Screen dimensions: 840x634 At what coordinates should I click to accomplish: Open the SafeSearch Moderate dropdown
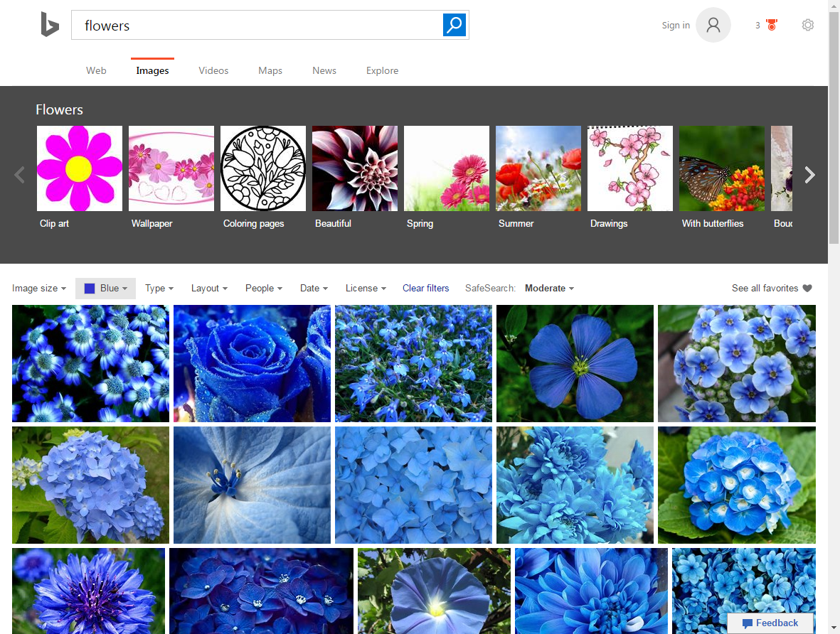(548, 288)
